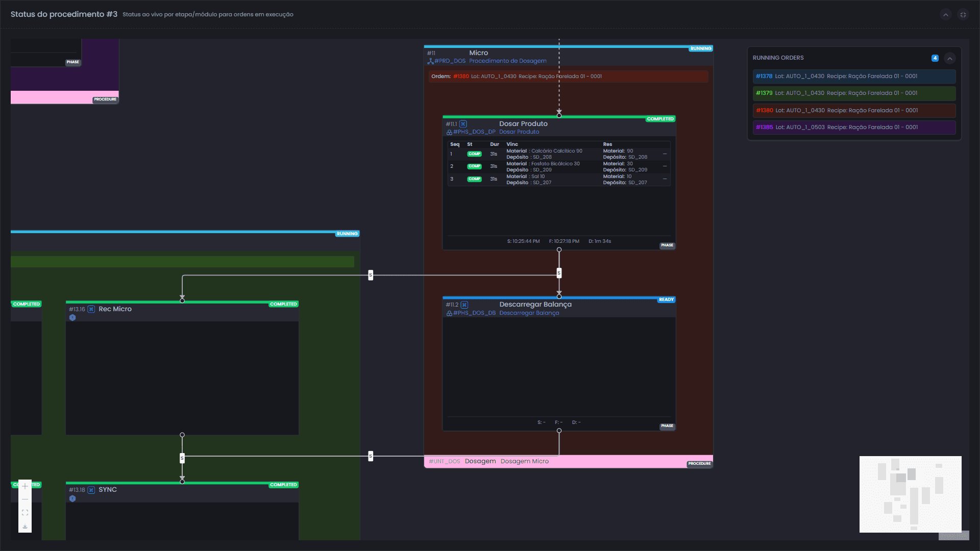
Task: Click S transition marker left of Dosagem footer
Action: (371, 456)
